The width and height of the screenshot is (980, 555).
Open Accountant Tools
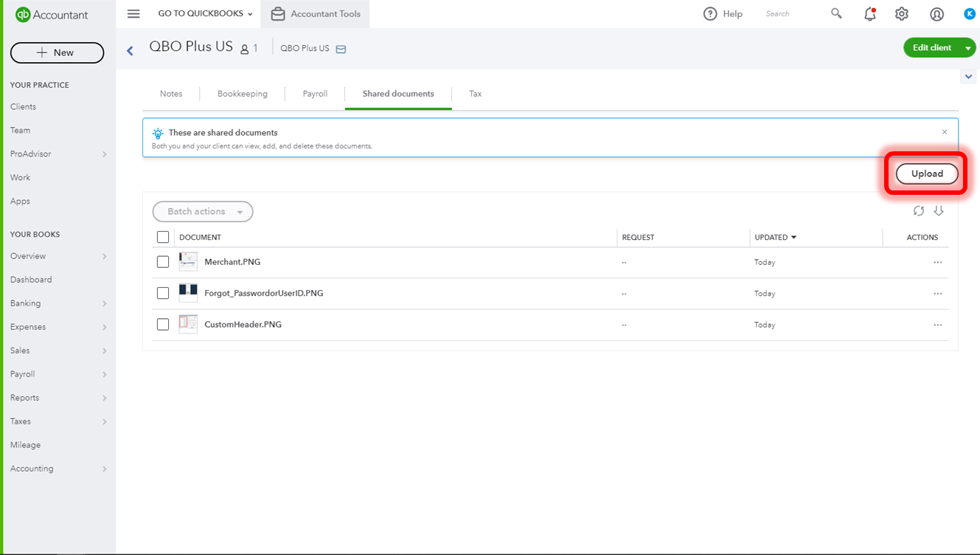coord(315,13)
